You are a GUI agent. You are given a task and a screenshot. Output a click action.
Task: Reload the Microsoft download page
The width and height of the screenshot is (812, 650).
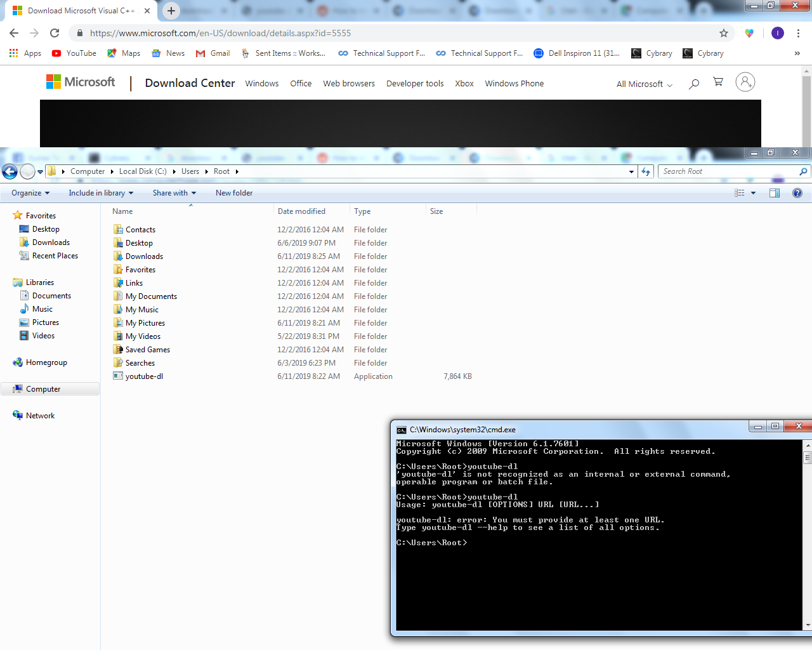(x=55, y=33)
